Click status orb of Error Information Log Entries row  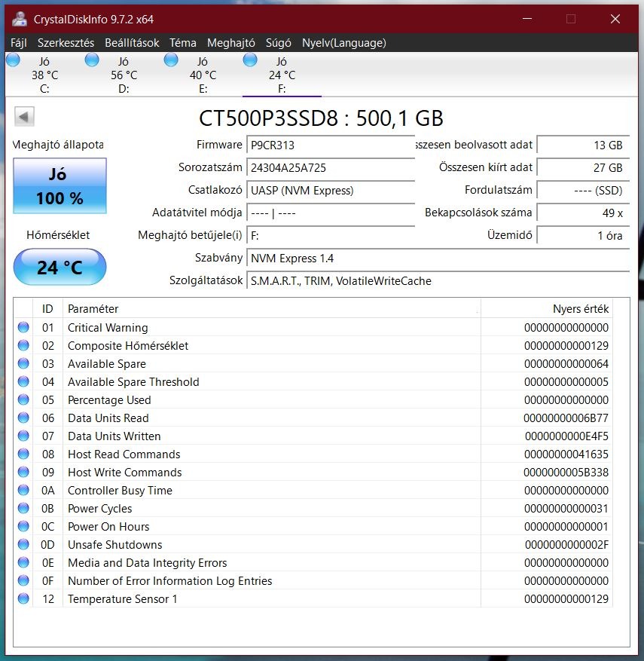pos(23,581)
